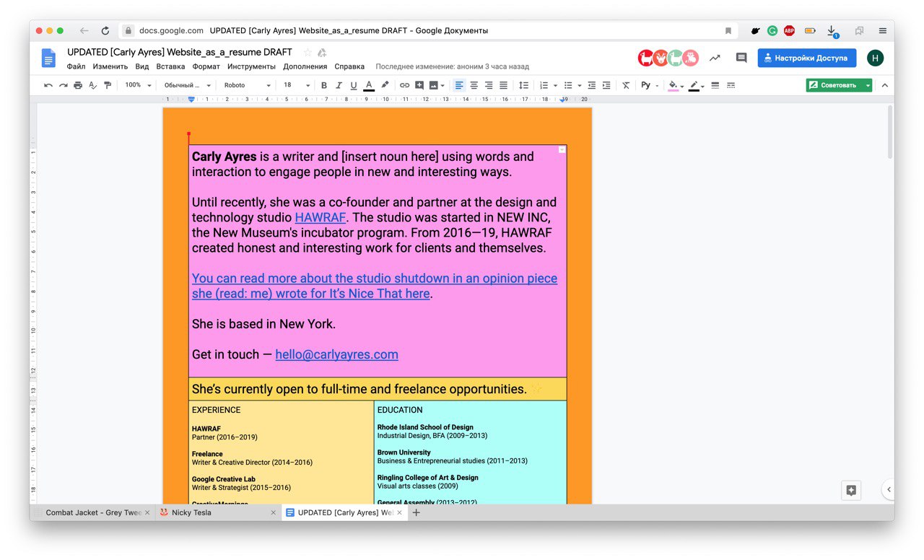Collapse the menus with the up chevron

pyautogui.click(x=885, y=85)
